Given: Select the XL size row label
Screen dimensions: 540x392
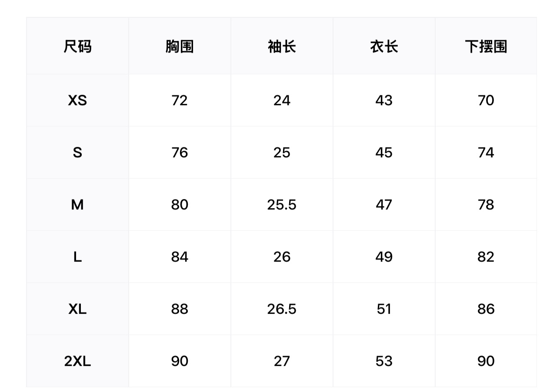Looking at the screenshot, I should (x=77, y=309).
